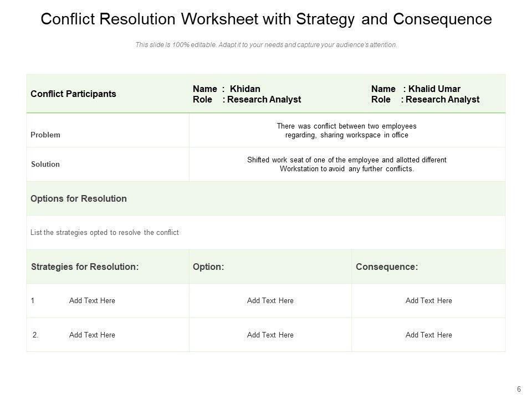Image resolution: width=532 pixels, height=399 pixels.
Task: Click row 1 Option "Add Text Here" placeholder
Action: pyautogui.click(x=270, y=301)
